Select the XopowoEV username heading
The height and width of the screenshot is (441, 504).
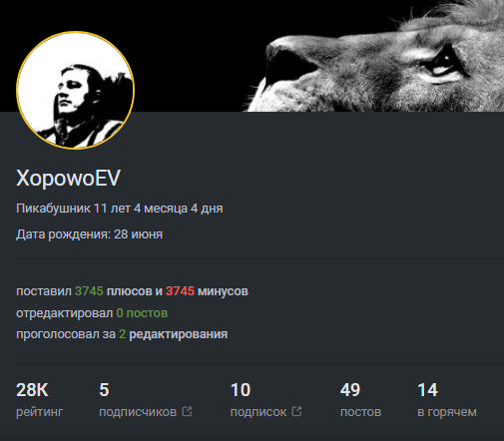[x=68, y=178]
